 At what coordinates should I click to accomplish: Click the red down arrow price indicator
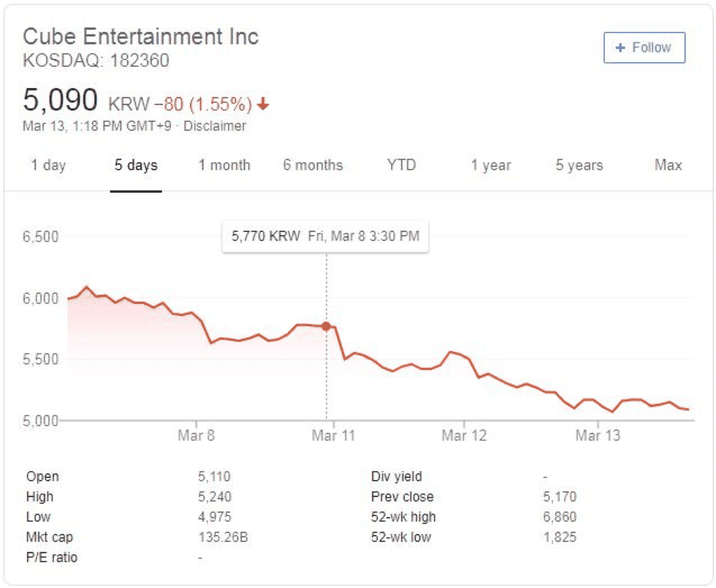pos(263,104)
